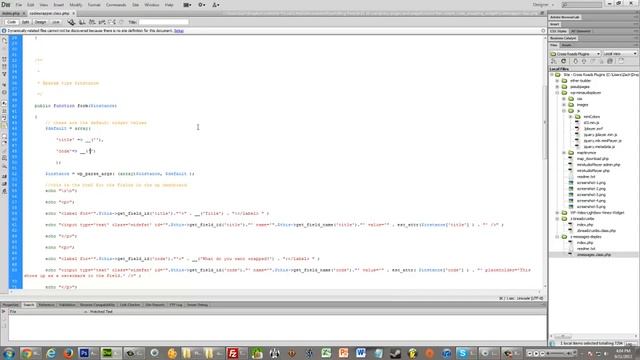Click the Refresh icon in document toolbar
The height and width of the screenshot is (360, 640).
coord(121,22)
